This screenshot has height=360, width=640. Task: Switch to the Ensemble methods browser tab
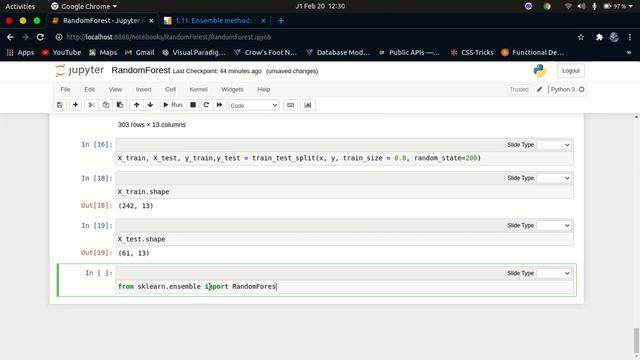click(x=213, y=20)
